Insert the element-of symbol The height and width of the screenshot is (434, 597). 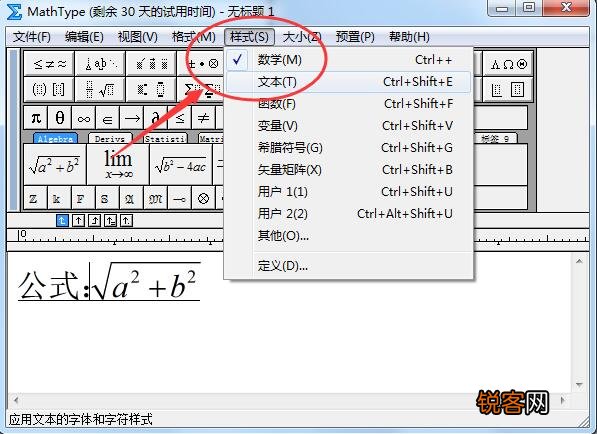(x=108, y=118)
